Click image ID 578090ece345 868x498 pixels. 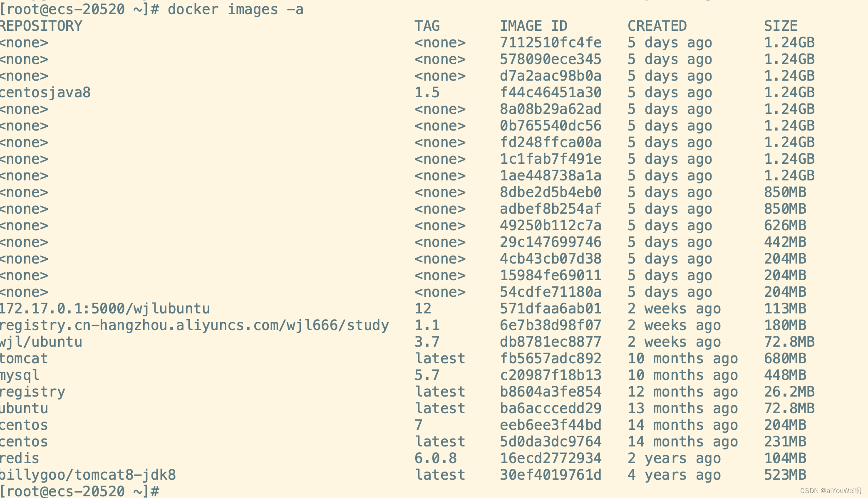click(551, 59)
